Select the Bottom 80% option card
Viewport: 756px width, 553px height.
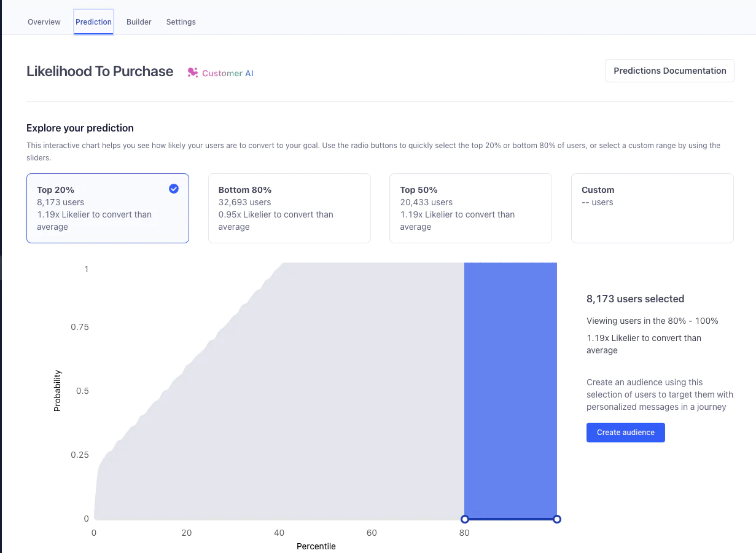coord(289,208)
